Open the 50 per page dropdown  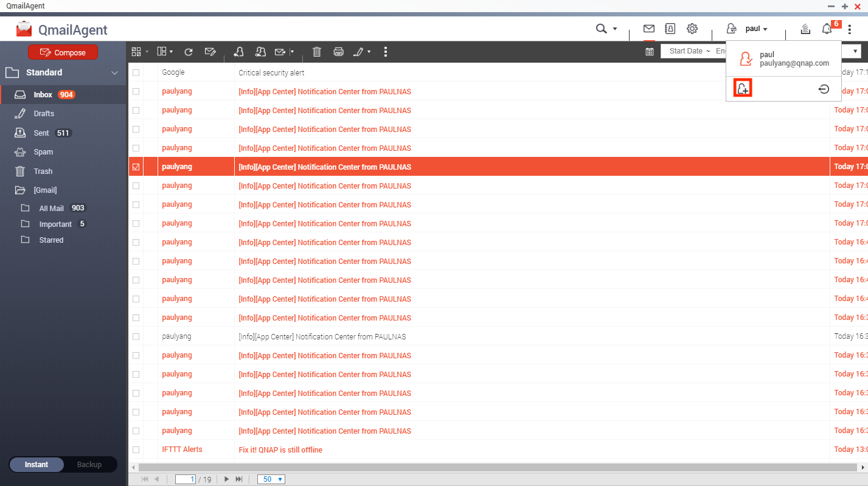coord(271,479)
